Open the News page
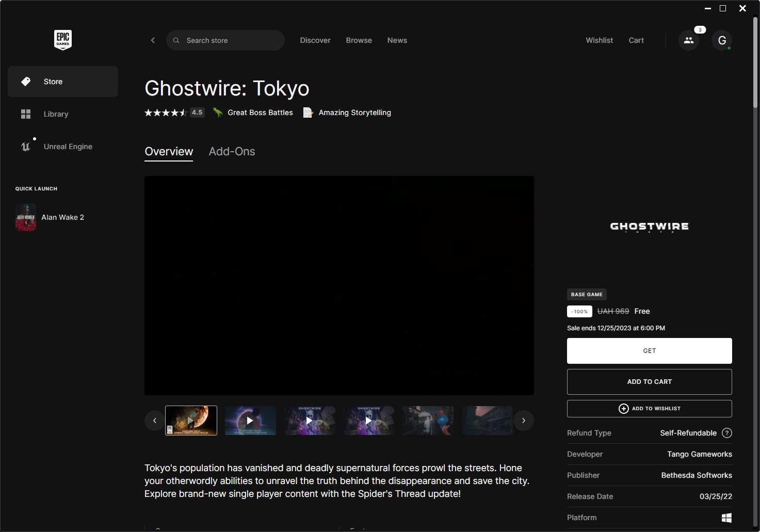This screenshot has height=532, width=760. (x=397, y=40)
